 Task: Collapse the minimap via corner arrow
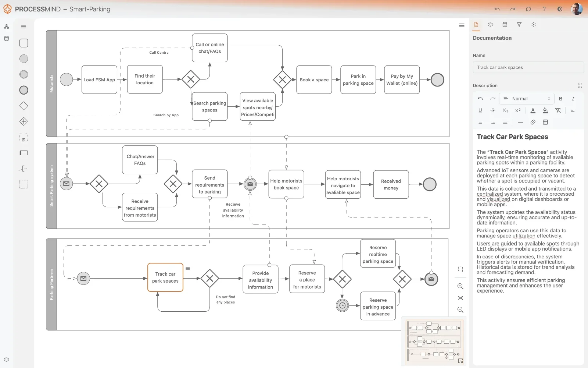click(460, 361)
